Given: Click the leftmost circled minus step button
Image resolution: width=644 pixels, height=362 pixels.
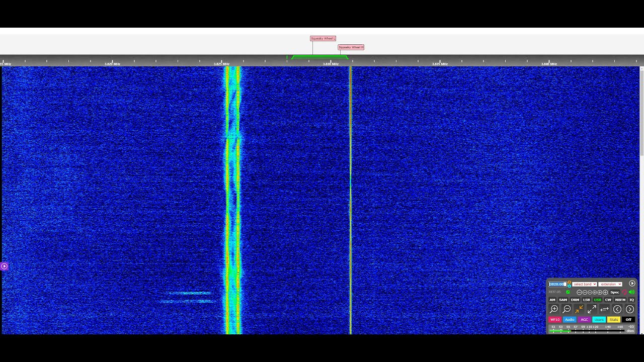Looking at the screenshot, I should coord(579,292).
